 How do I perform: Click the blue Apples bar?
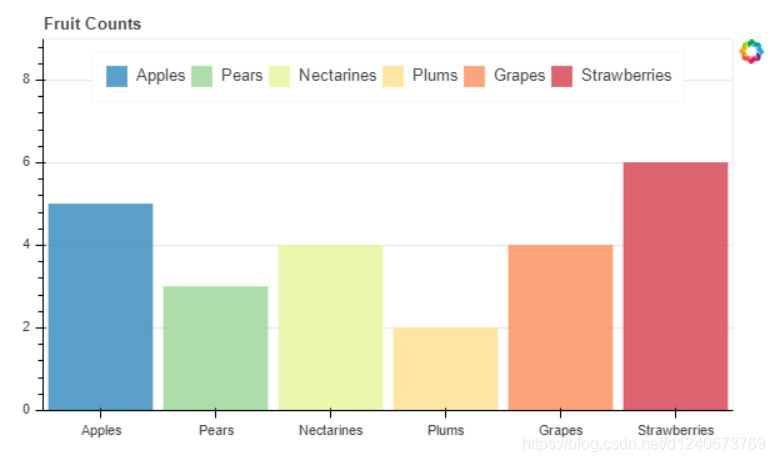(101, 307)
